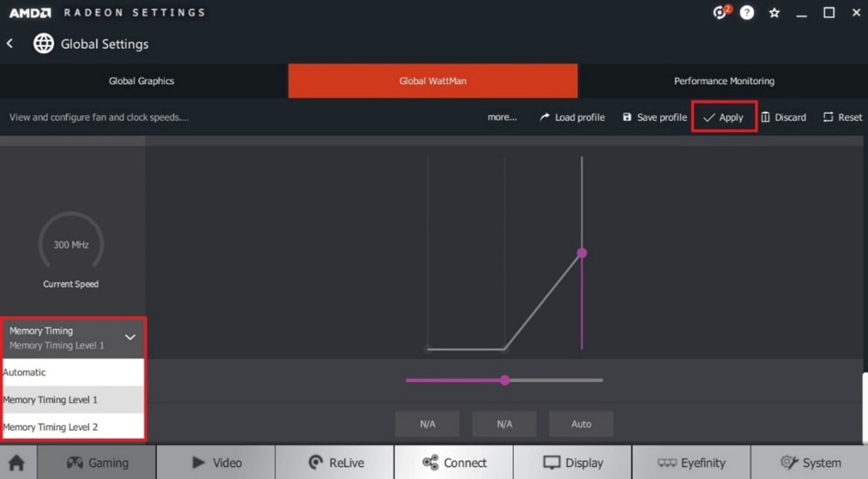The height and width of the screenshot is (479, 868).
Task: Go back with the left arrow
Action: click(10, 43)
